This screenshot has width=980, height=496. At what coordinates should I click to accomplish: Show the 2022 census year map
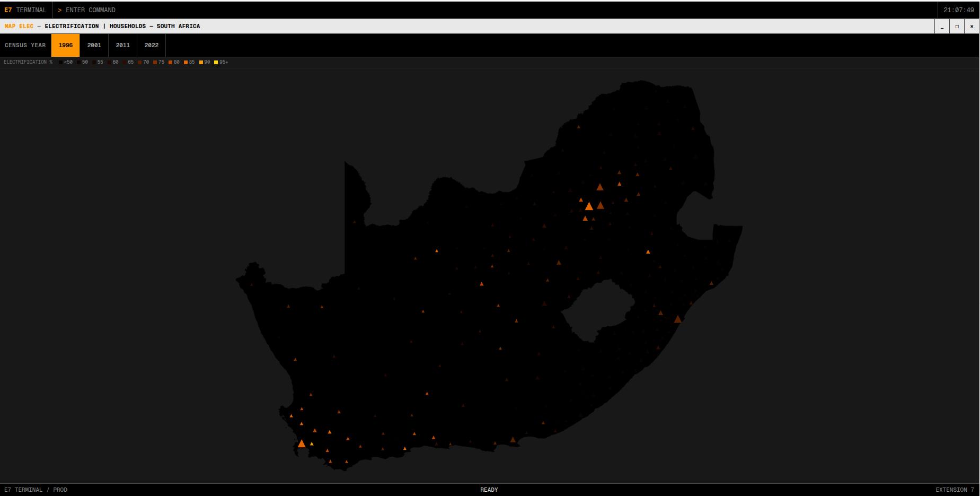[152, 45]
